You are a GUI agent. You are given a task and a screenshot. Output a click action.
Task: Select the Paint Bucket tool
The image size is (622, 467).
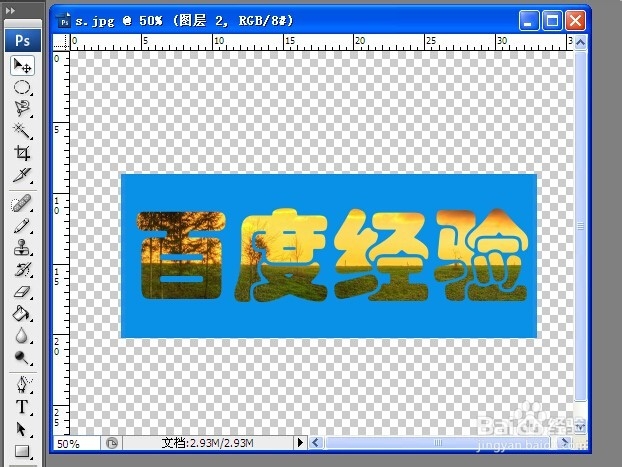point(22,313)
